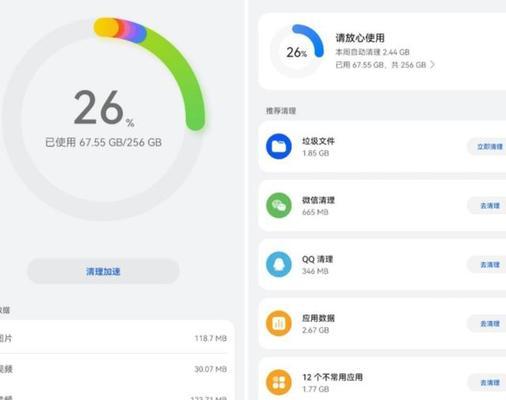Select the 2.67 GB app data size
Viewport: 506px width, 400px height.
[316, 330]
